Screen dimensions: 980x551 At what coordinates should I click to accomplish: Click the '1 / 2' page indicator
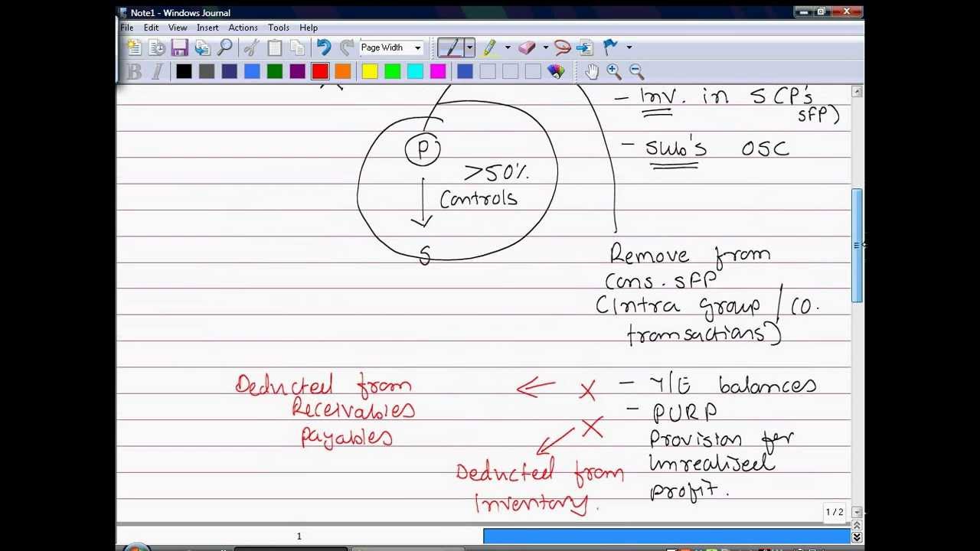[x=834, y=512]
